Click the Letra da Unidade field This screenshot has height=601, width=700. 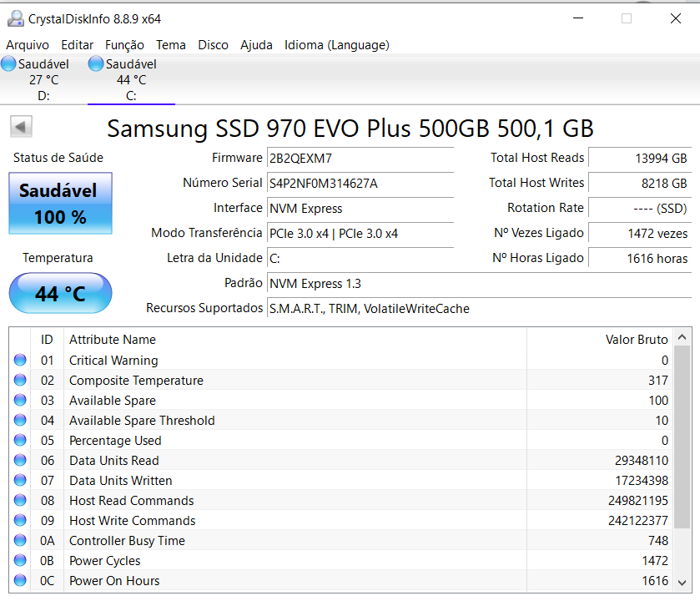click(x=360, y=259)
